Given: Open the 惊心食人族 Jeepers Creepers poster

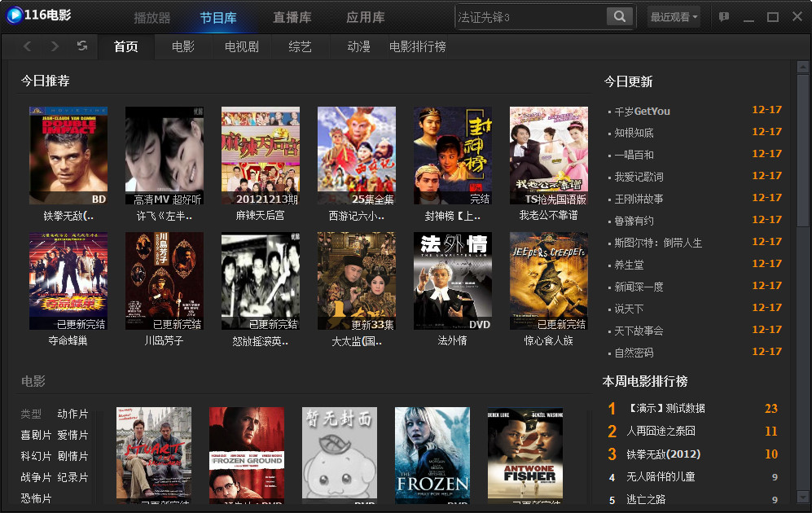Looking at the screenshot, I should (x=549, y=281).
